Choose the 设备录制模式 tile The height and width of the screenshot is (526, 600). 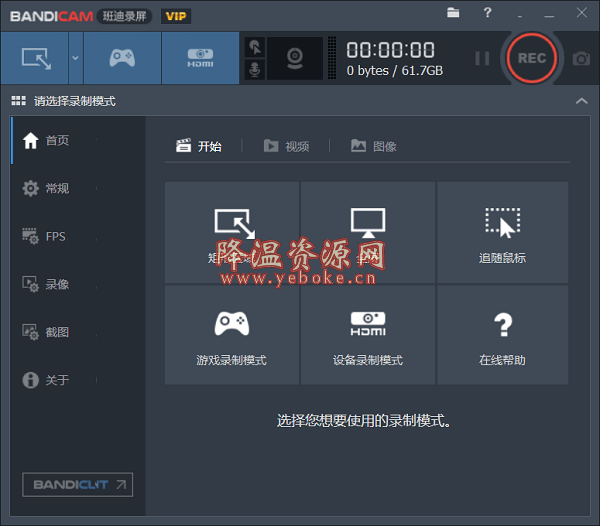(368, 335)
